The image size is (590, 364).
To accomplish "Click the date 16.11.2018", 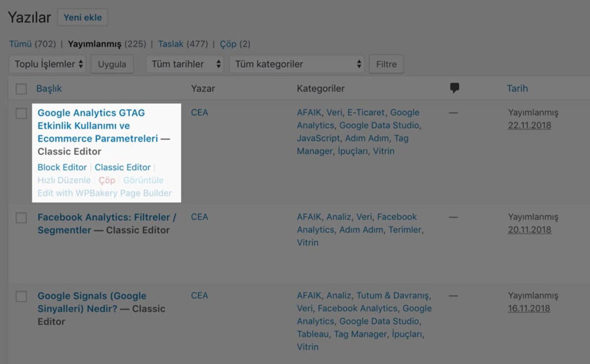I will click(529, 308).
